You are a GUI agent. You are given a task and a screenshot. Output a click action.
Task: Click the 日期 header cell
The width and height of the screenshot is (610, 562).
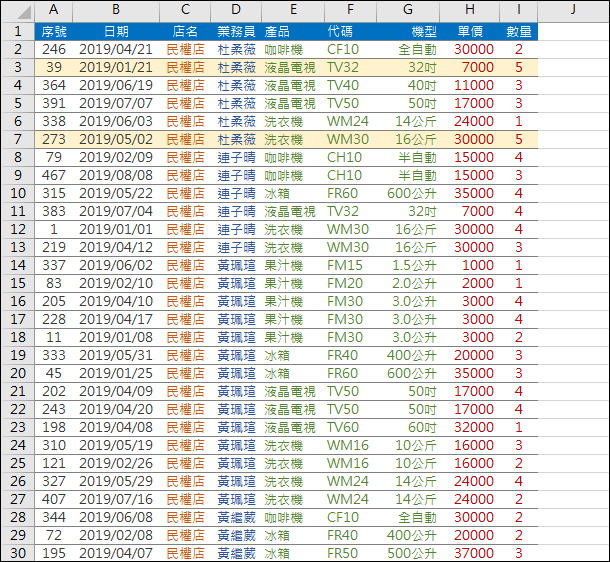116,32
